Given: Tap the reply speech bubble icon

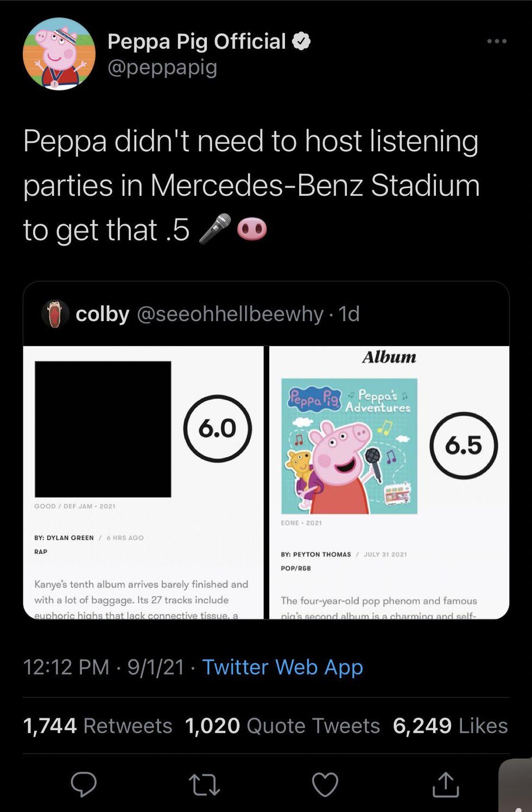Looking at the screenshot, I should coord(84,784).
